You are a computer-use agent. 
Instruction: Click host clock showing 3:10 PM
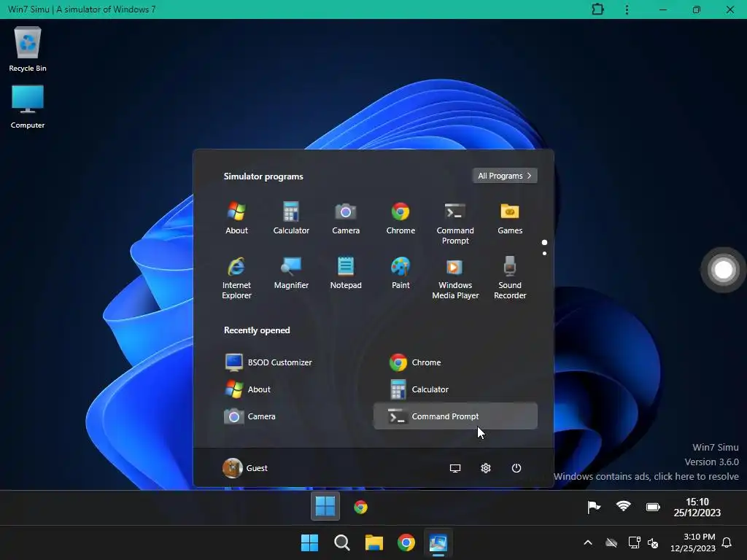(x=693, y=542)
